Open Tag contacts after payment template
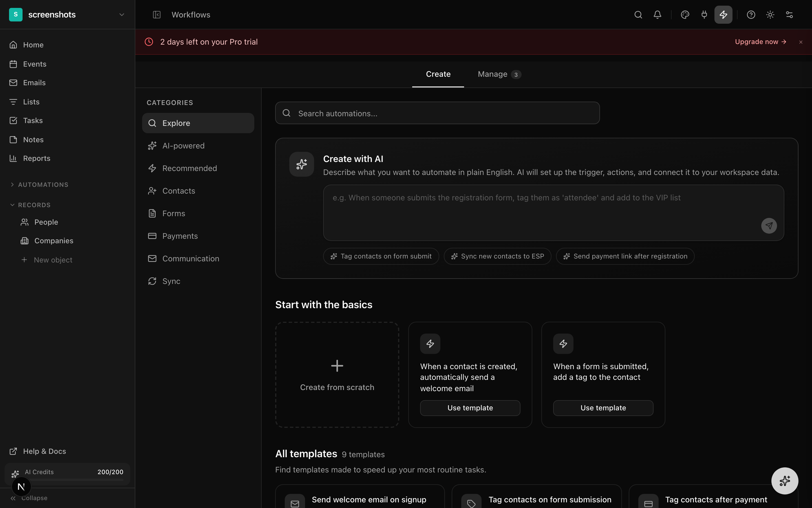 [x=713, y=497]
